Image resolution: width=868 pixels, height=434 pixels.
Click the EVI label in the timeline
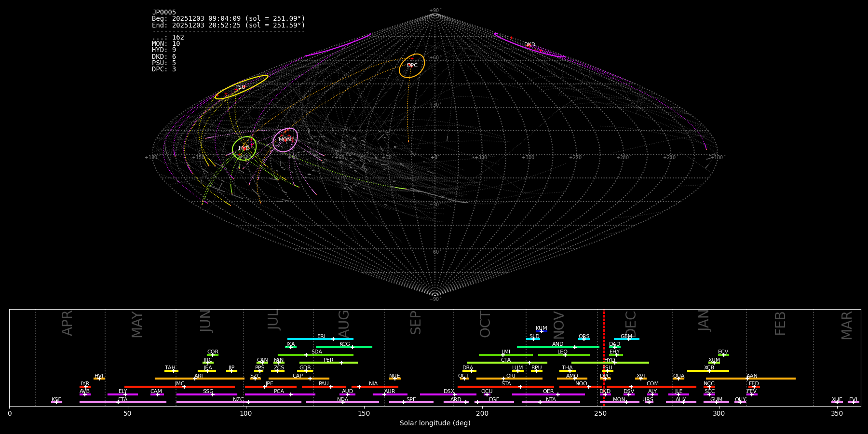[x=853, y=400]
